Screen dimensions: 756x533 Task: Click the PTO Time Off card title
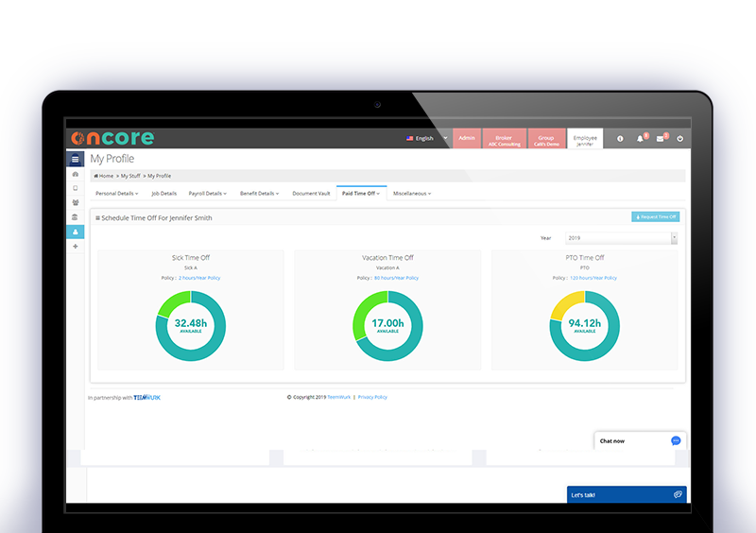coord(585,258)
